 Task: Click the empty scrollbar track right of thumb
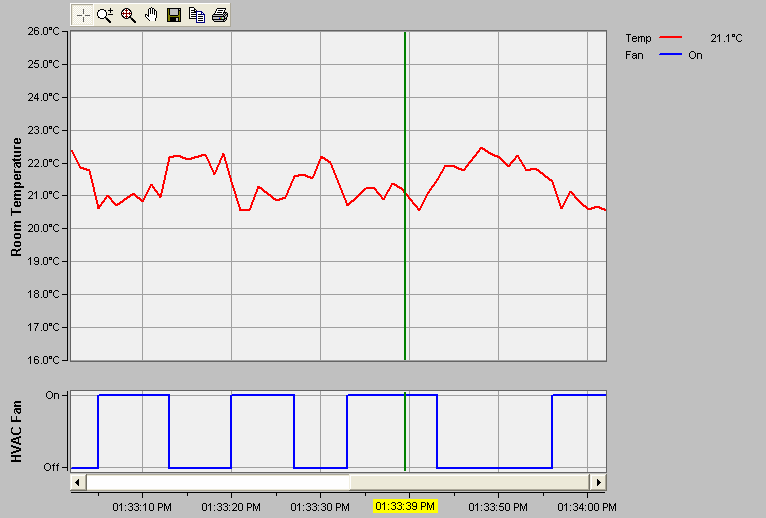470,482
